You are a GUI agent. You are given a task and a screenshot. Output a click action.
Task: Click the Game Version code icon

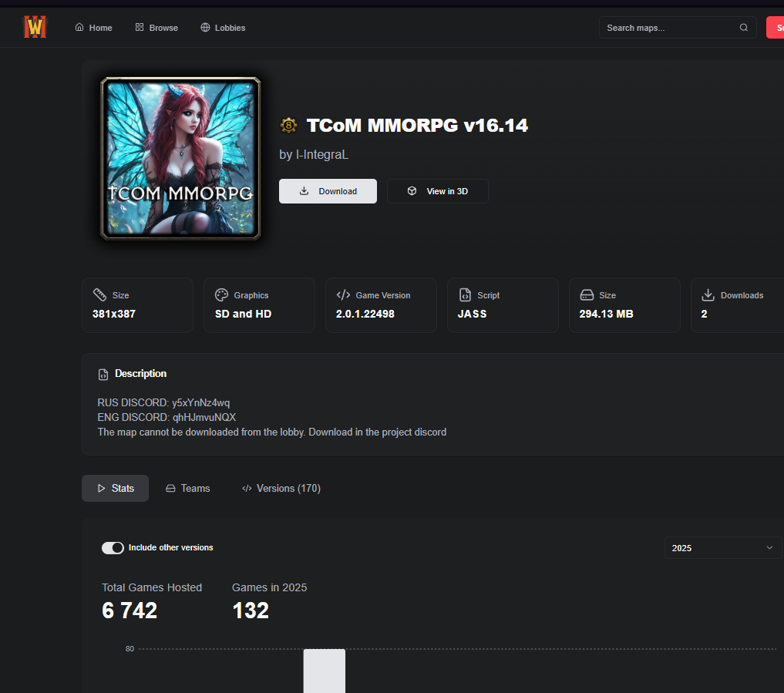pyautogui.click(x=343, y=295)
